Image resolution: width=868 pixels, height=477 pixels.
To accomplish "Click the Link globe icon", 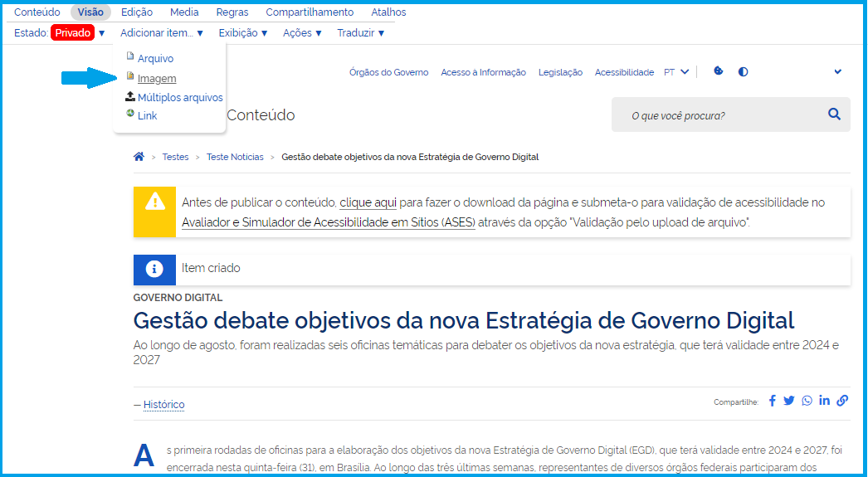I will tap(130, 114).
